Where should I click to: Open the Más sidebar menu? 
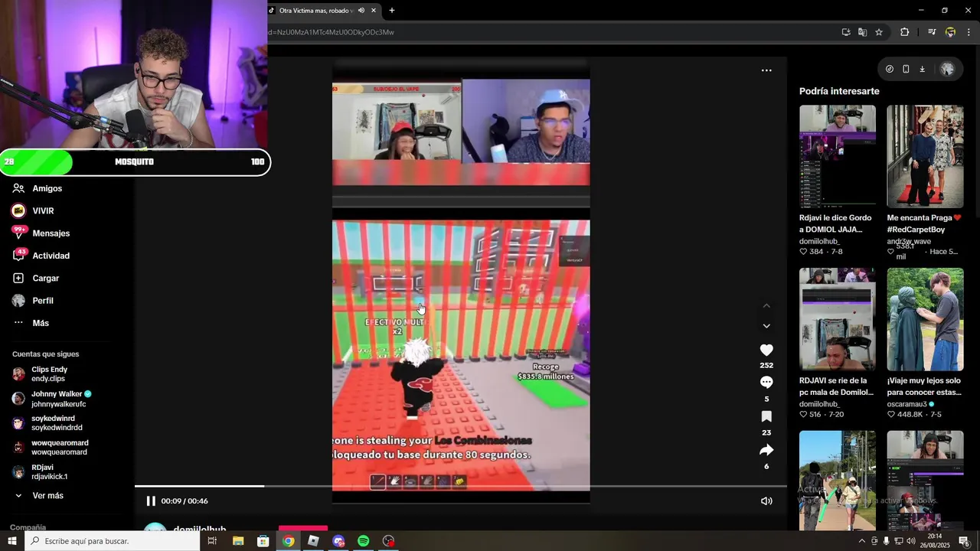(x=41, y=323)
